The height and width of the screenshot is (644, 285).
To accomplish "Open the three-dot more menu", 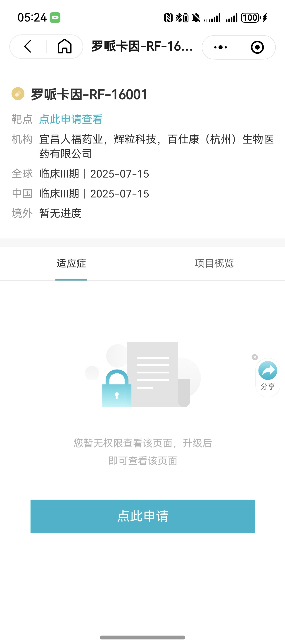I will (x=221, y=47).
